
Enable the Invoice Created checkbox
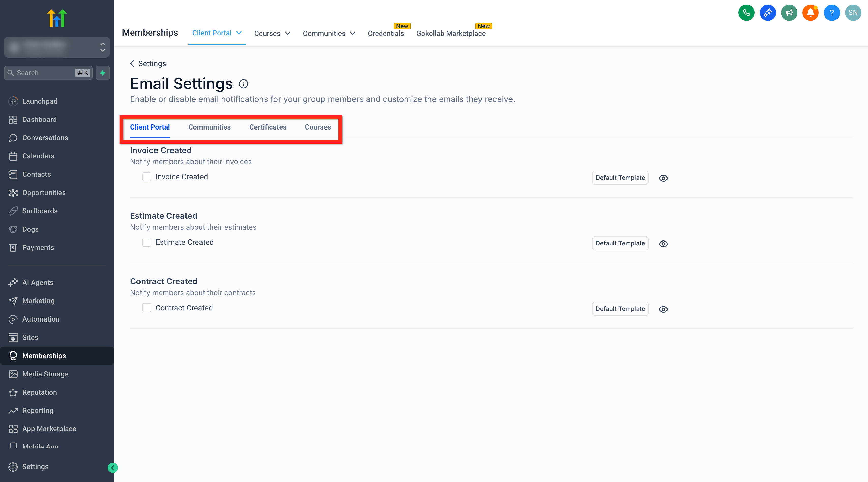(x=147, y=177)
